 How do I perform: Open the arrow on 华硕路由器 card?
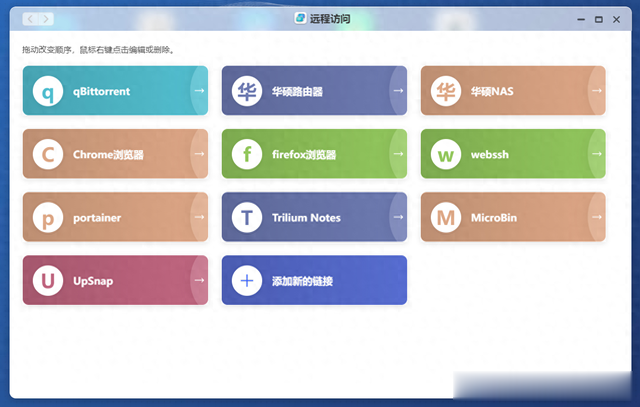[398, 91]
